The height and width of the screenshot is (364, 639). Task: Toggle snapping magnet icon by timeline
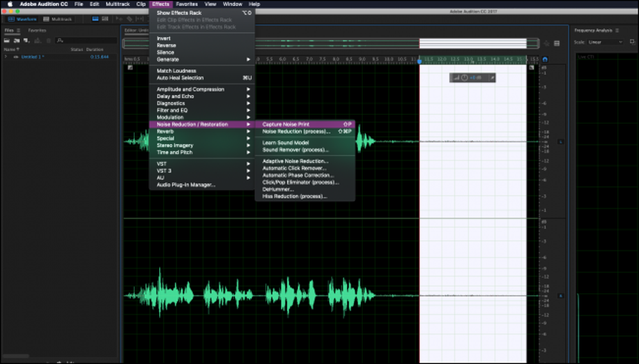545,59
